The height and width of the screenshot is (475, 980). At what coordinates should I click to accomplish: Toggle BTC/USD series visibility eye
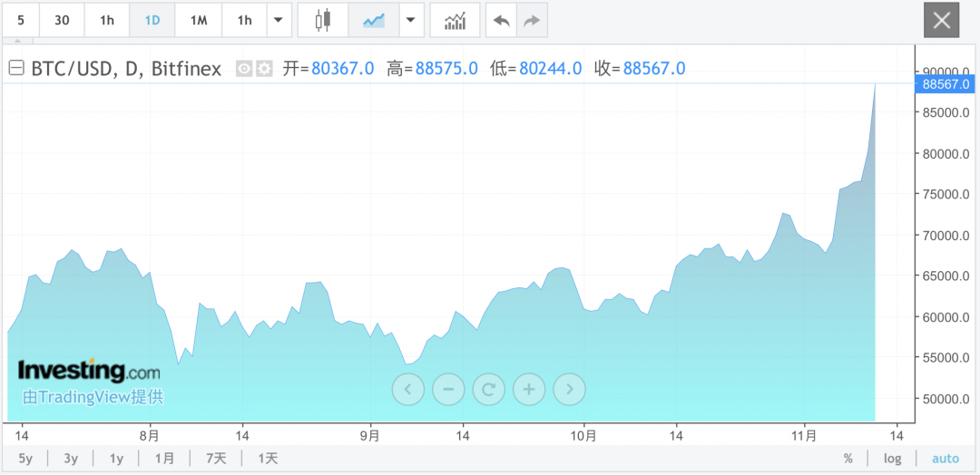coord(243,68)
